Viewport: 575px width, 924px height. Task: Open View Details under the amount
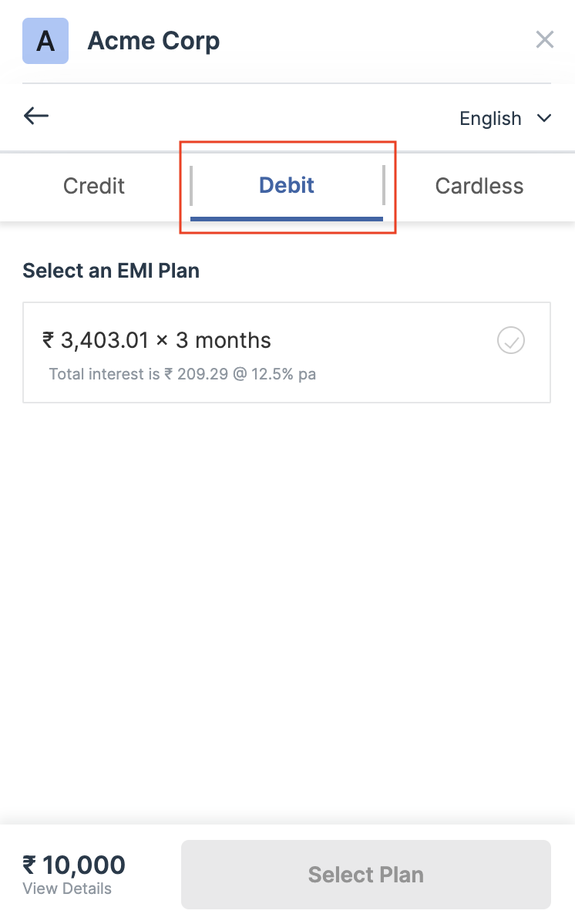tap(67, 889)
